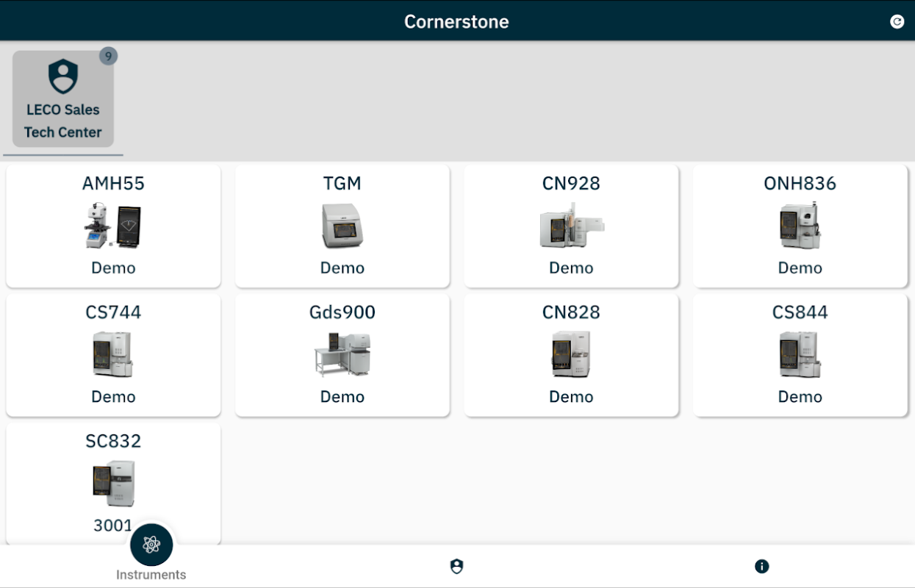Open the SC832 instrument image
The image size is (915, 588).
pyautogui.click(x=113, y=483)
